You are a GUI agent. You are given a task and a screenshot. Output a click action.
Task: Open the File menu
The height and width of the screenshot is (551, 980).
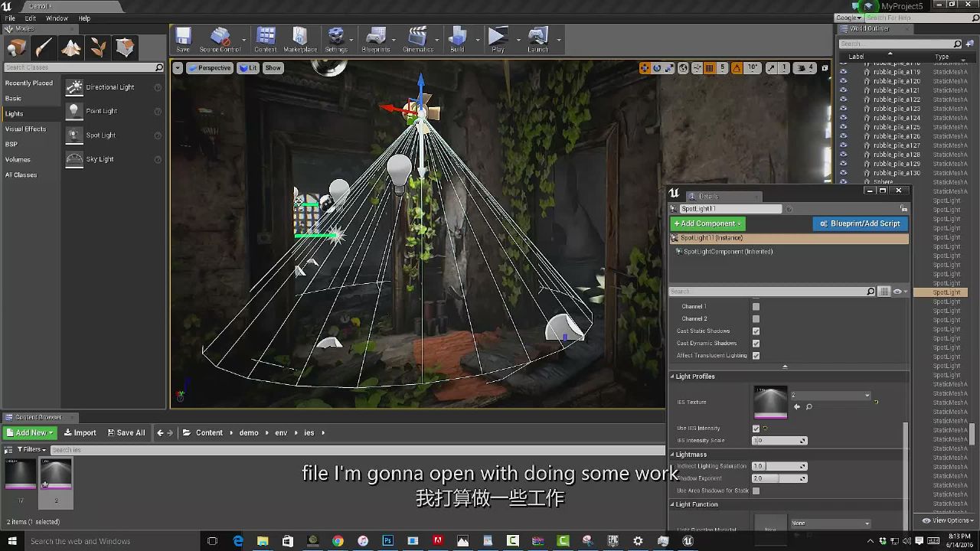pyautogui.click(x=10, y=18)
